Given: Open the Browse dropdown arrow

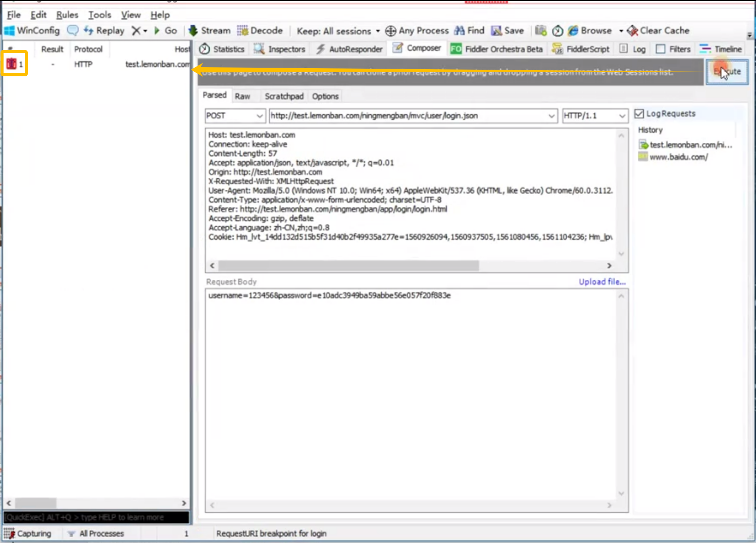Looking at the screenshot, I should click(x=621, y=31).
